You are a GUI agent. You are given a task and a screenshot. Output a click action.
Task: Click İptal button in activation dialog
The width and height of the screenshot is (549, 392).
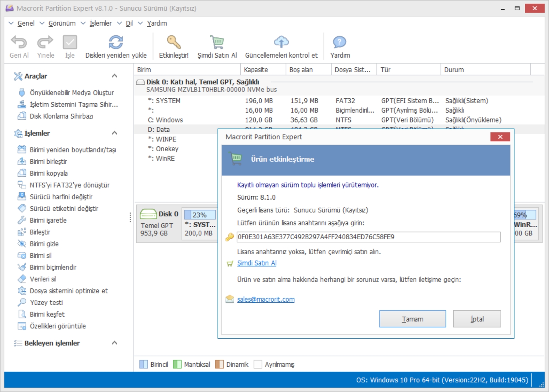click(x=477, y=319)
